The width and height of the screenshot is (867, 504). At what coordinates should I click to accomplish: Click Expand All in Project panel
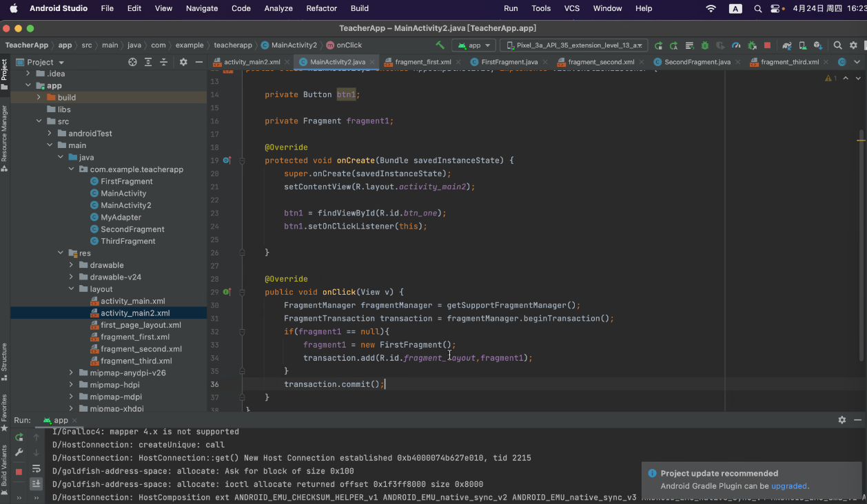(x=148, y=62)
